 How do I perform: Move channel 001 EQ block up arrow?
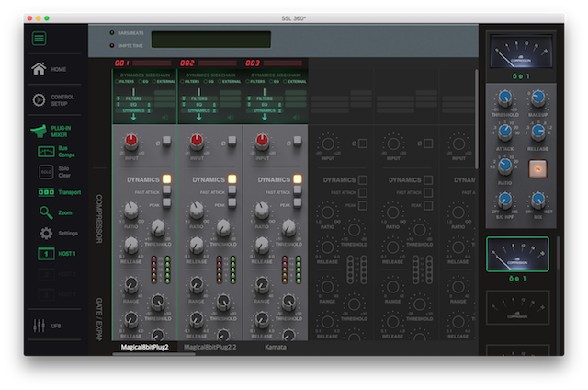[x=149, y=105]
